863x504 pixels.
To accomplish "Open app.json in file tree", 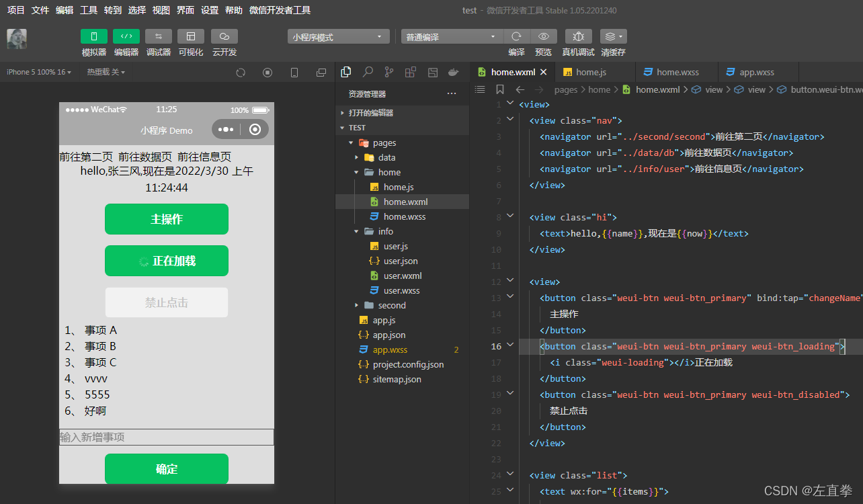I will 403,335.
